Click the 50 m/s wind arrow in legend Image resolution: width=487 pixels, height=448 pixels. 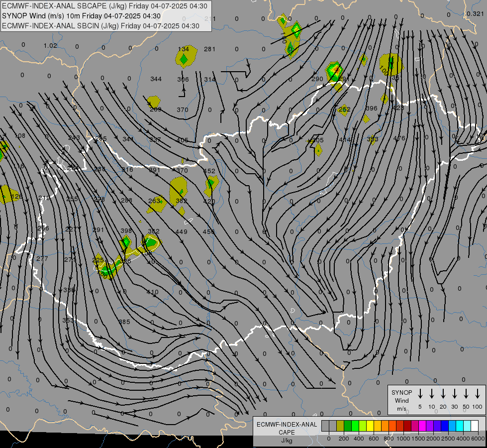[466, 394]
